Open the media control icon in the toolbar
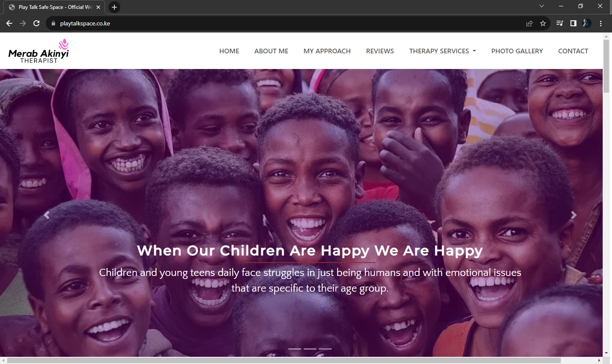 [x=559, y=23]
